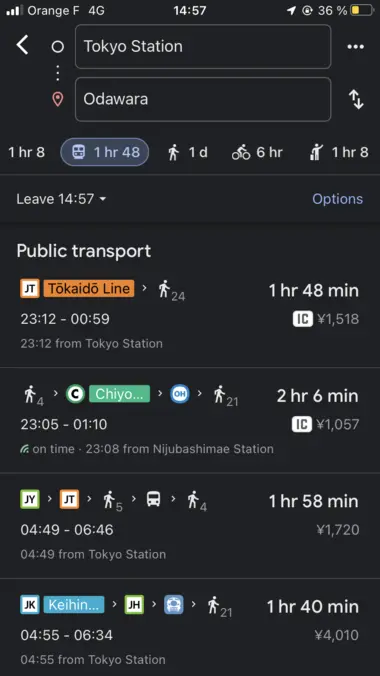Open the three-dot more options menu
Viewport: 380px width, 676px height.
(x=356, y=47)
